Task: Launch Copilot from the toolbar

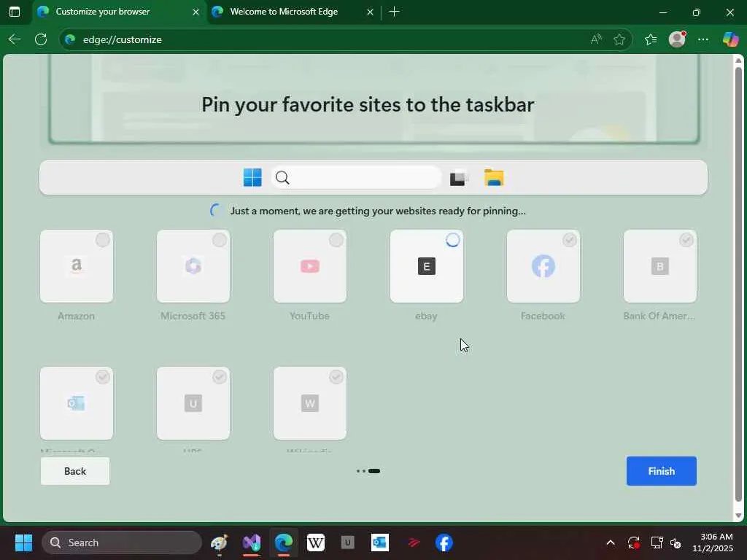Action: coord(730,39)
